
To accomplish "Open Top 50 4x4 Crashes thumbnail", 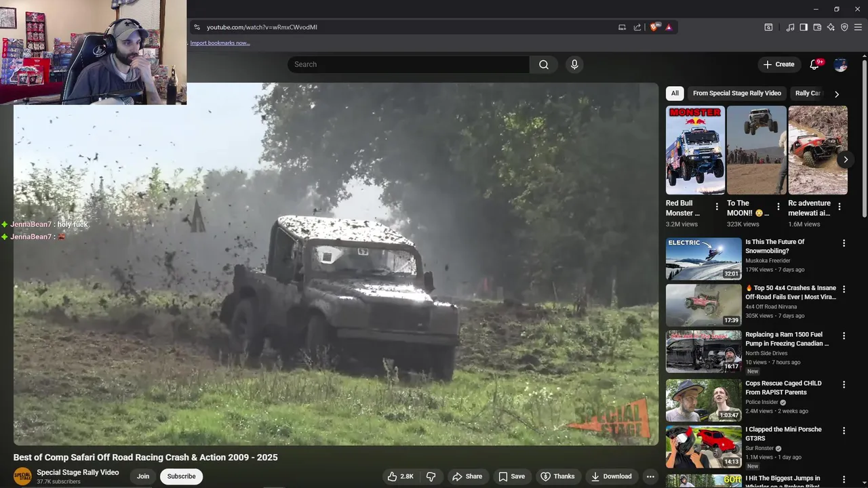I will click(x=704, y=305).
